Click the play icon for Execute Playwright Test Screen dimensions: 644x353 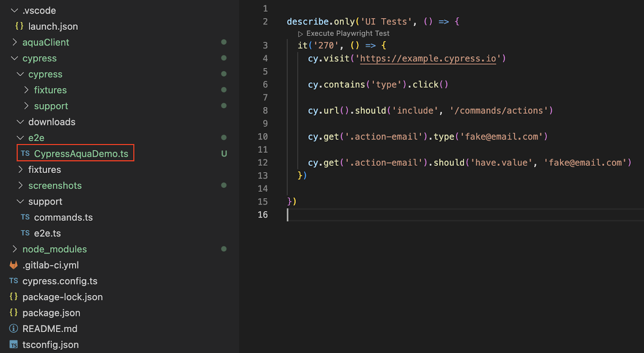pyautogui.click(x=300, y=34)
